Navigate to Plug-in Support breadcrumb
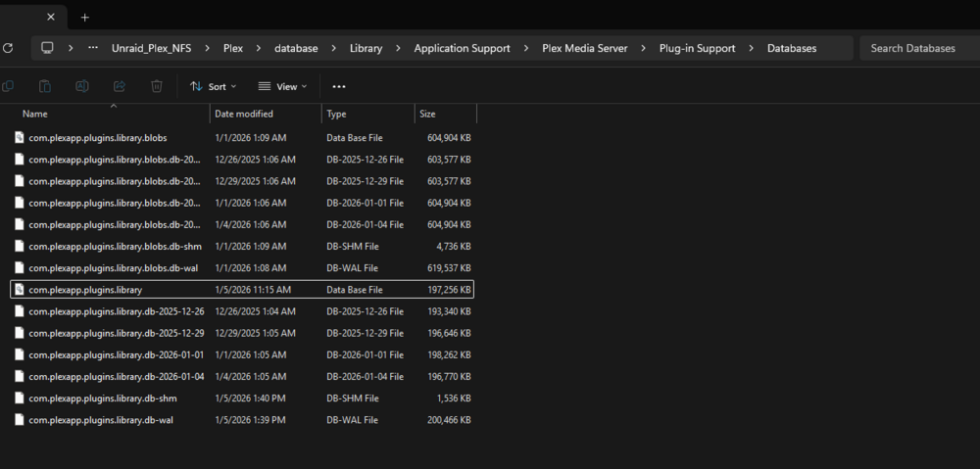Viewport: 980px width, 469px height. pyautogui.click(x=698, y=48)
